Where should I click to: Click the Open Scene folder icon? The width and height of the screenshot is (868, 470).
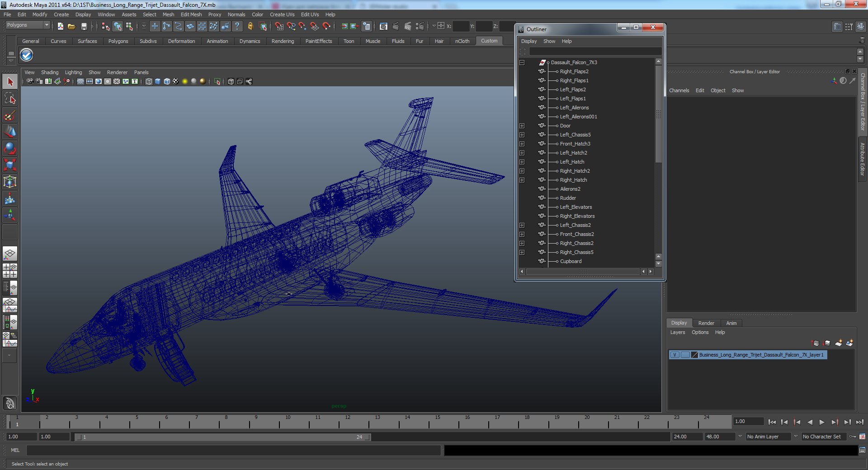pyautogui.click(x=71, y=26)
